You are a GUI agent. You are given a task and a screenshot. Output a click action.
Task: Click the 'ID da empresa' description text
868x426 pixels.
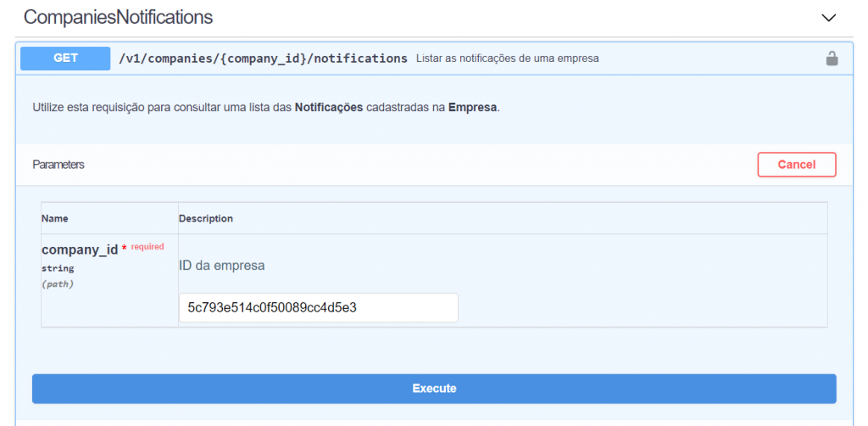[221, 266]
